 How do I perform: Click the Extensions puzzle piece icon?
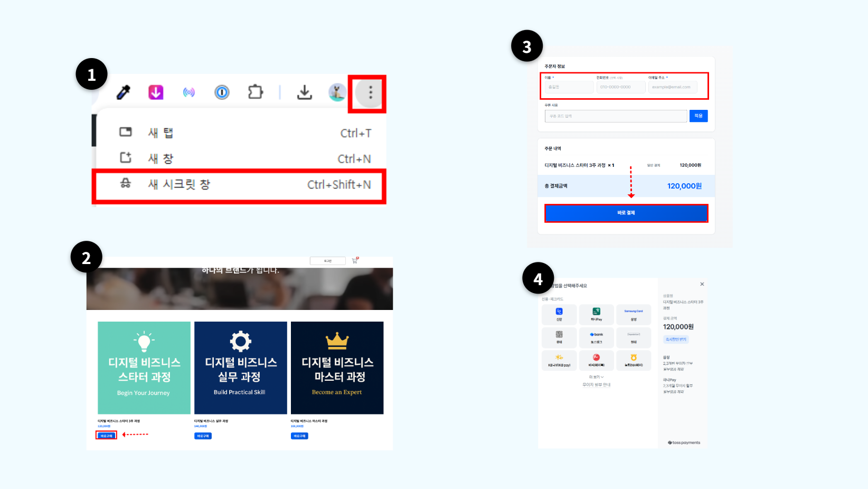pos(256,92)
